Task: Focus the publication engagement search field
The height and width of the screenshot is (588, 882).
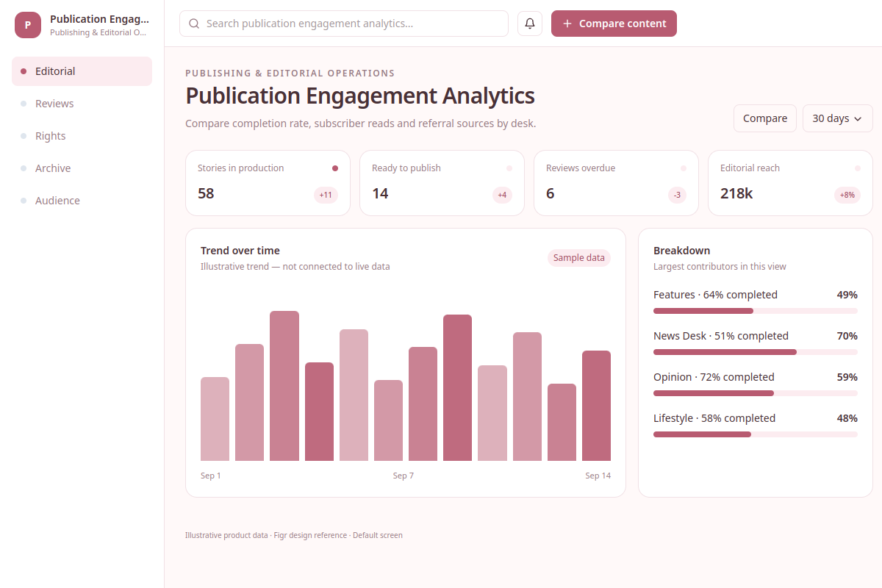Action: click(344, 24)
